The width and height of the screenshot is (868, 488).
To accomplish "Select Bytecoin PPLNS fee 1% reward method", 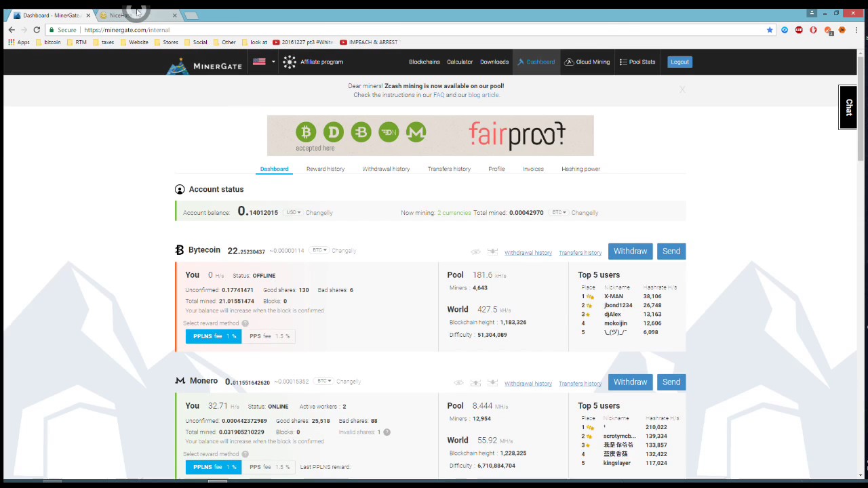I will 214,336.
